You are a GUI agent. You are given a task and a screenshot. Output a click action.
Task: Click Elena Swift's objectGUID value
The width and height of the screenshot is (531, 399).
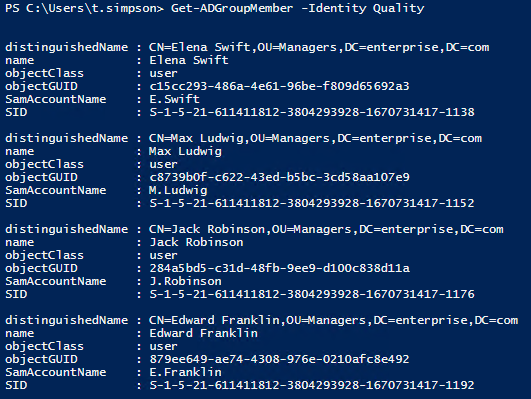coord(279,86)
